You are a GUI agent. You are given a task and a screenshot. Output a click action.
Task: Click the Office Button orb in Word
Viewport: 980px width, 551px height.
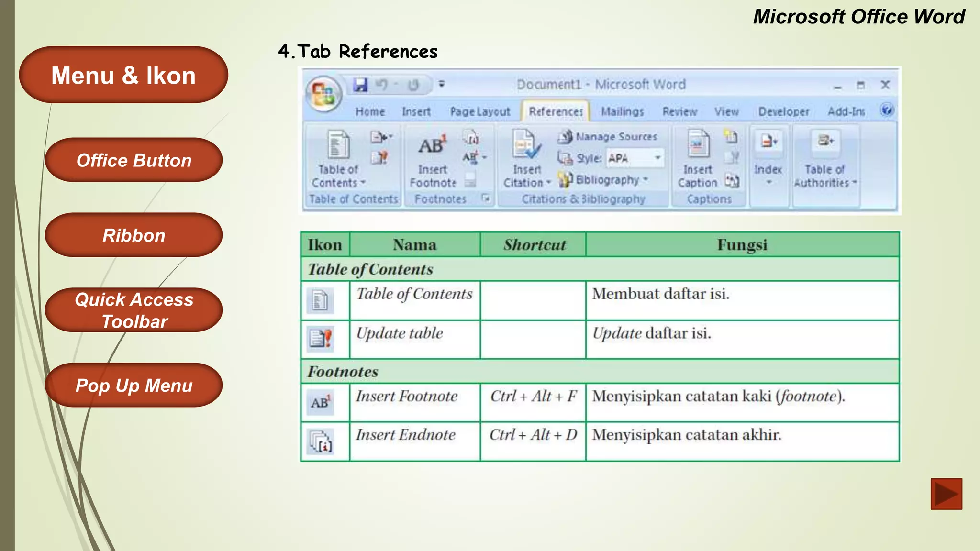323,94
